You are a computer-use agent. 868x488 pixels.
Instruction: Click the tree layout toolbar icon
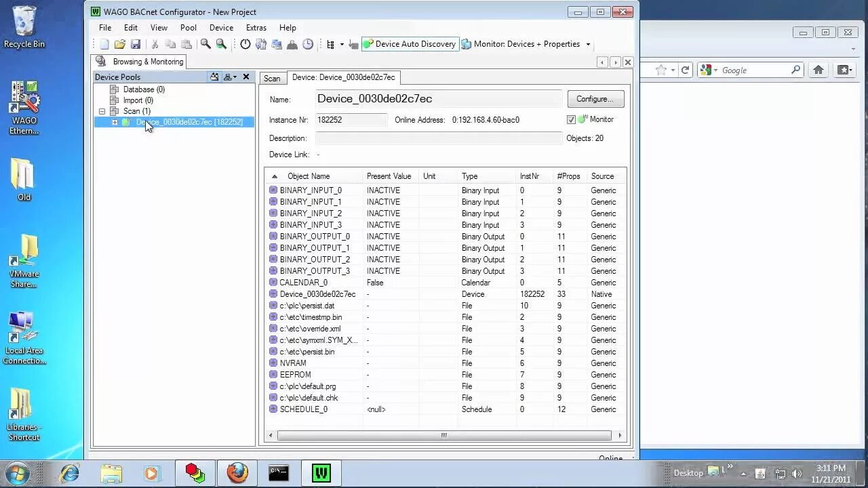coord(331,44)
